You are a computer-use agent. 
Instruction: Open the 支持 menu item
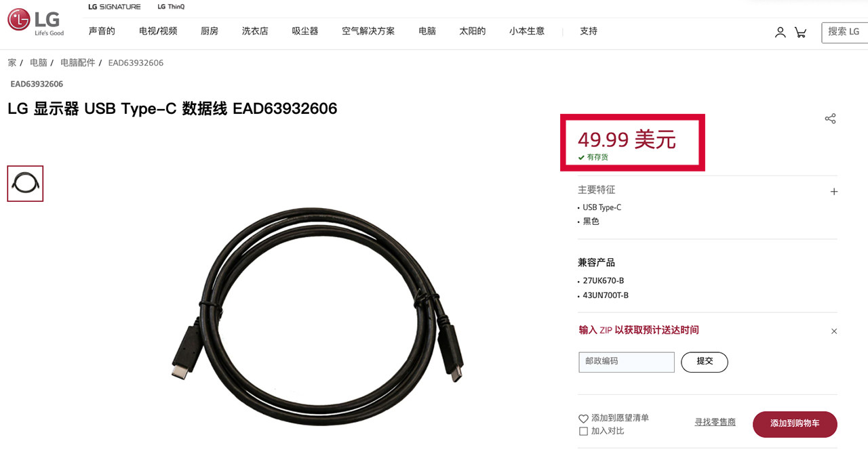pyautogui.click(x=589, y=31)
